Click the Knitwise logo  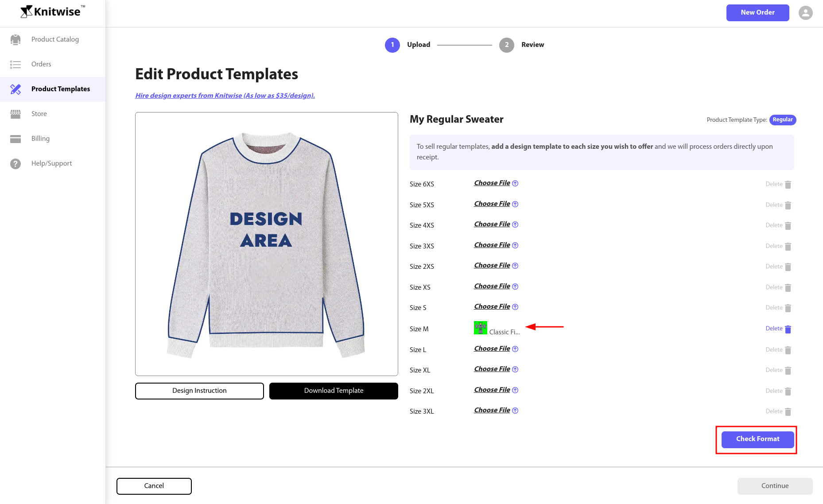tap(52, 12)
